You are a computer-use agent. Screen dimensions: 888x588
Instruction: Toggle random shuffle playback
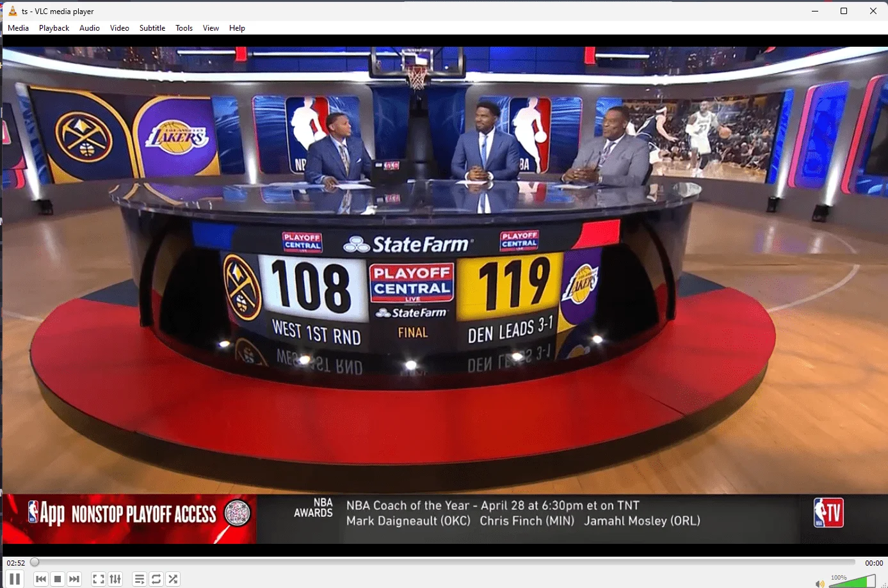[173, 579]
